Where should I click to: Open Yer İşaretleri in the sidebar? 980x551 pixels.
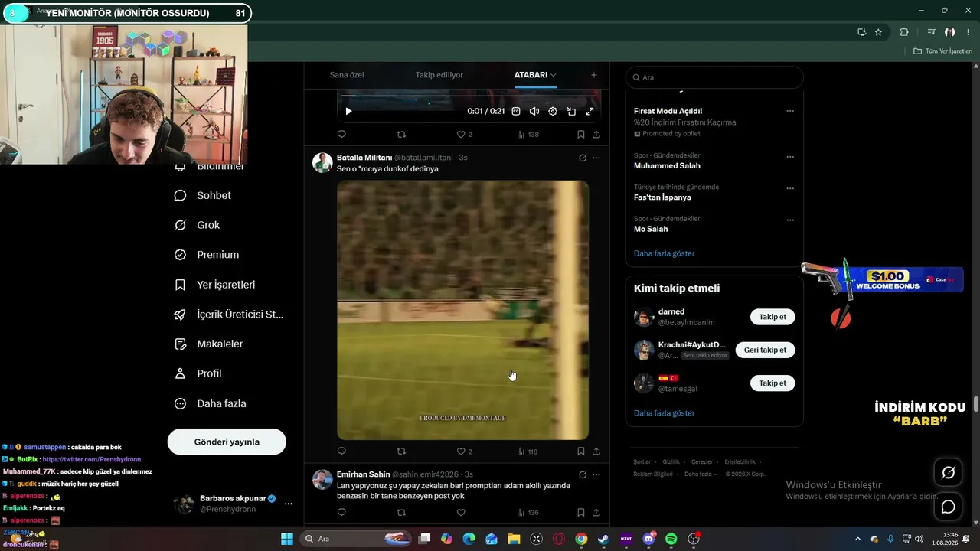coord(214,285)
